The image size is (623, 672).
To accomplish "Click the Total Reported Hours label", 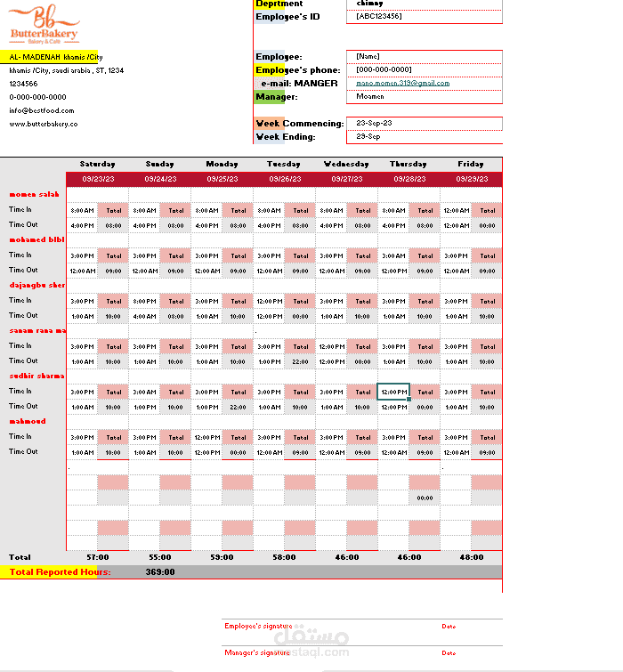I will click(x=60, y=572).
